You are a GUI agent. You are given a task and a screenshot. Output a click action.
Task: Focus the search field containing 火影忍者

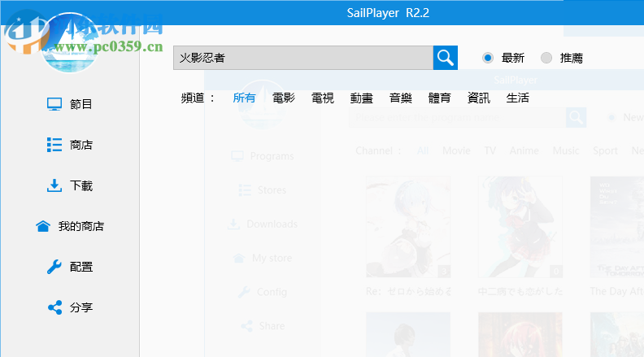(303, 58)
